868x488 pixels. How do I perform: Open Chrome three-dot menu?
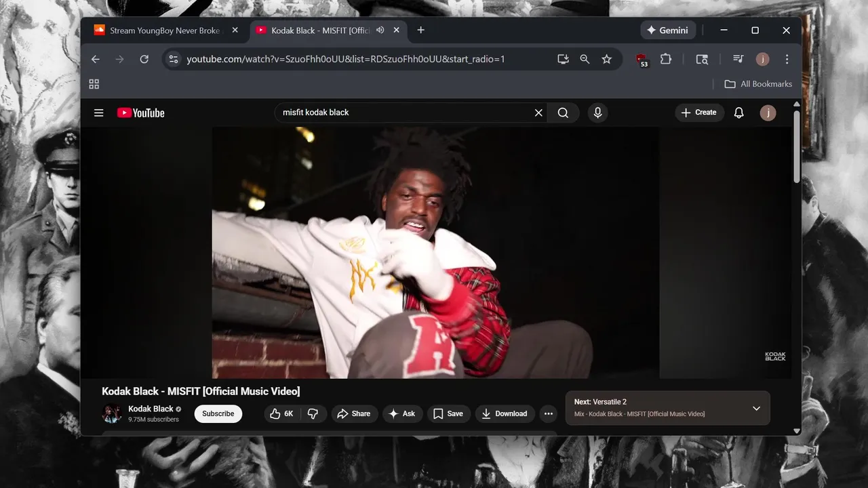pos(787,59)
